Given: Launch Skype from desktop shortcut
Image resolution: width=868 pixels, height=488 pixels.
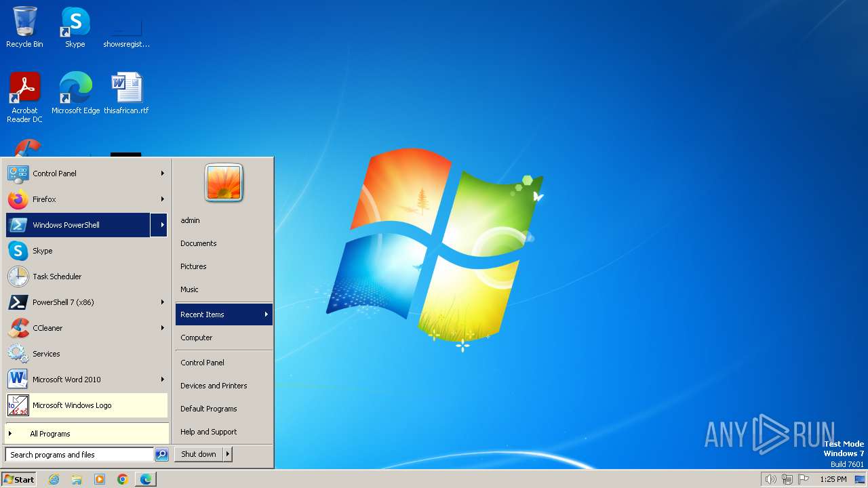Looking at the screenshot, I should pyautogui.click(x=75, y=27).
